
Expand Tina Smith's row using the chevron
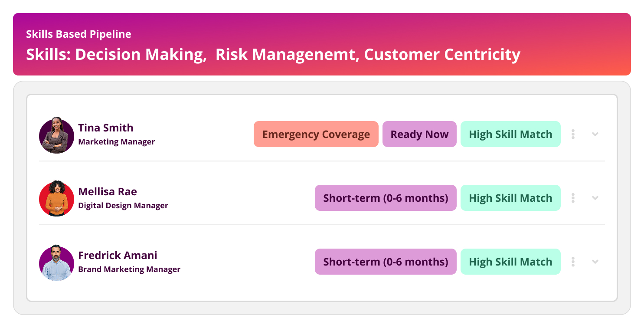click(x=595, y=134)
